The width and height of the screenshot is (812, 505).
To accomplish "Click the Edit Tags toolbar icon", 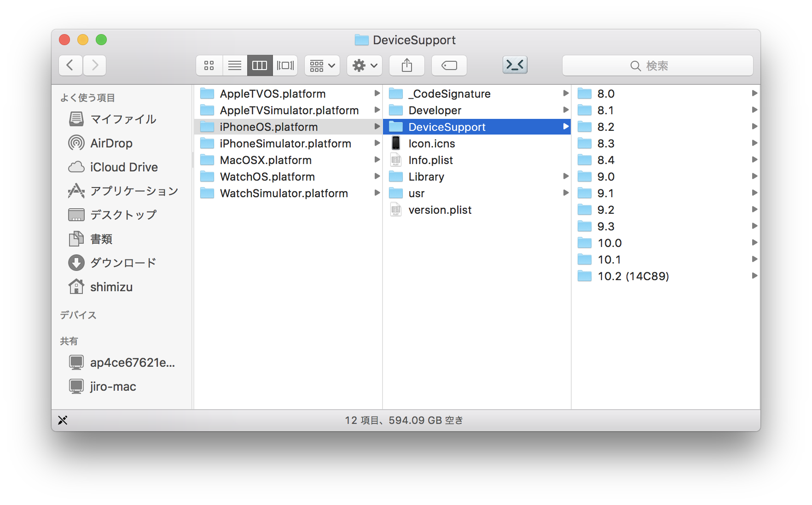I will 449,65.
